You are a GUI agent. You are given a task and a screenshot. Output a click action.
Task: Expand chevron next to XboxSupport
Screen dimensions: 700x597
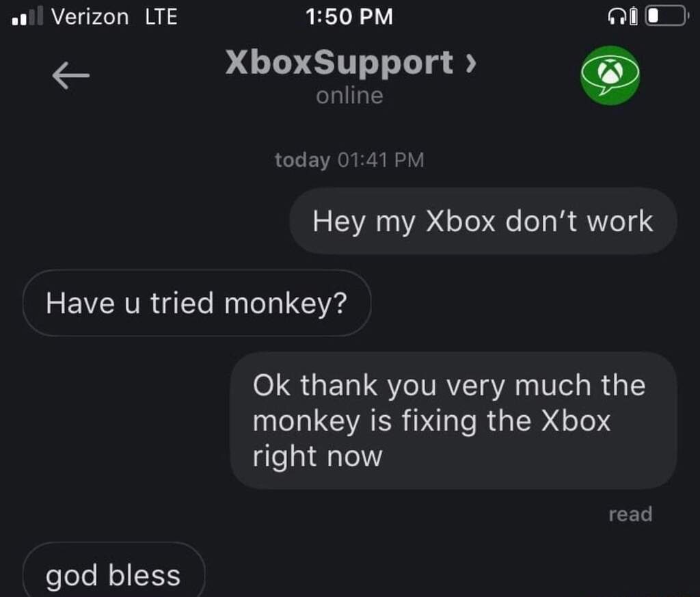[x=471, y=63]
